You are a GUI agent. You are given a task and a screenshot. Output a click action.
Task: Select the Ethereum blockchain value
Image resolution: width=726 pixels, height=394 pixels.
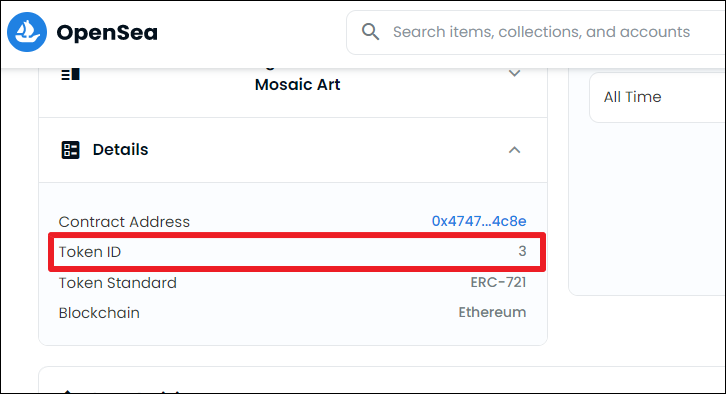(492, 313)
